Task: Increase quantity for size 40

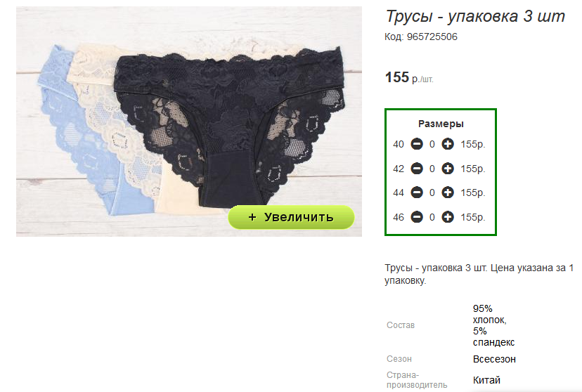Action: pyautogui.click(x=448, y=144)
